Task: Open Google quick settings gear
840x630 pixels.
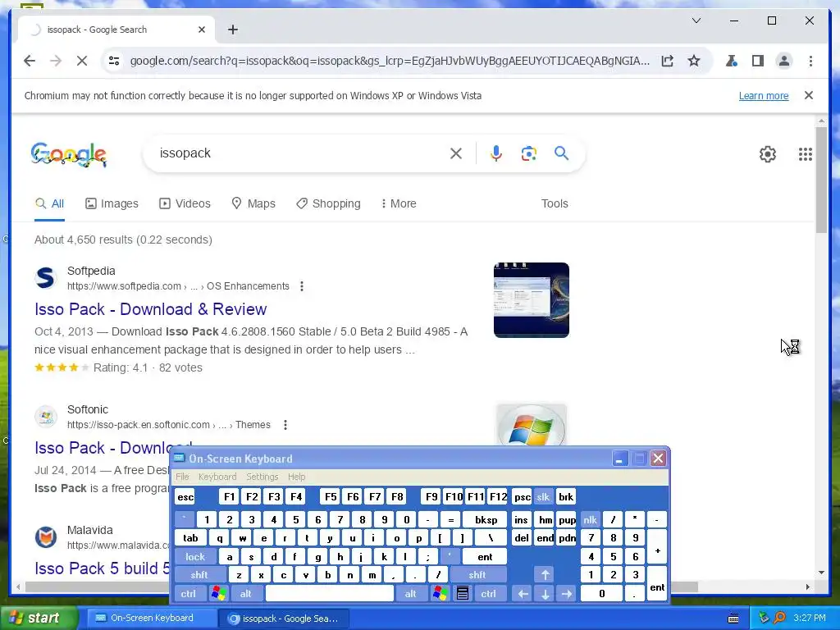Action: click(768, 154)
